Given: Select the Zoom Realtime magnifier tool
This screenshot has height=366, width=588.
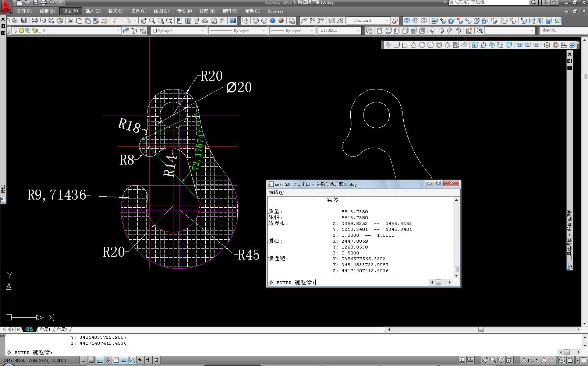Looking at the screenshot, I should pyautogui.click(x=152, y=21).
